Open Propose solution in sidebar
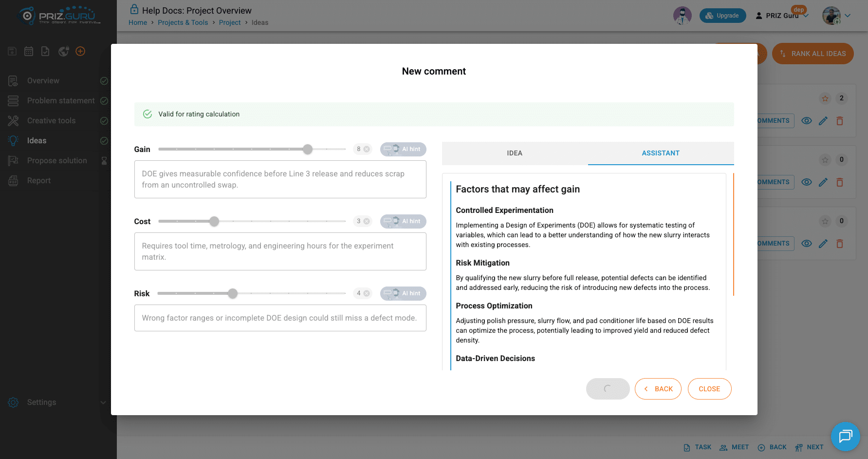 [x=57, y=161]
